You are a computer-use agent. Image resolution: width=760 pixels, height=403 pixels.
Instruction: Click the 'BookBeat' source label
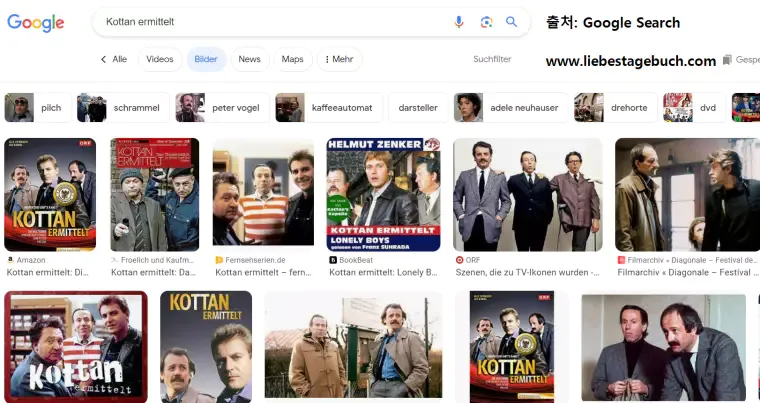(x=356, y=260)
